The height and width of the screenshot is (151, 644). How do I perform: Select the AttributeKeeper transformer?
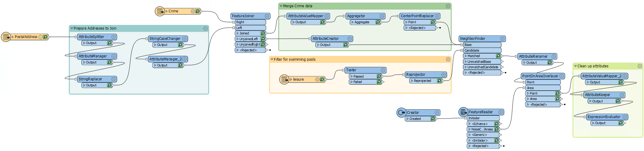(604, 95)
